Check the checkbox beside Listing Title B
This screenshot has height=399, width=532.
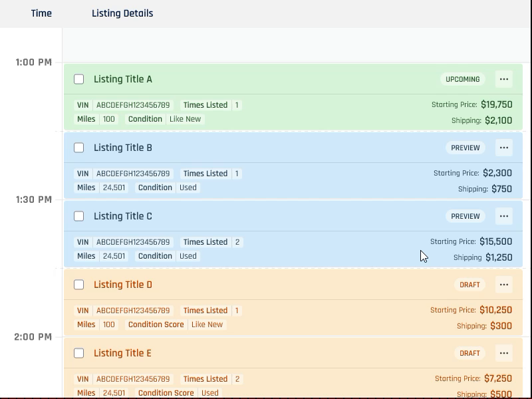(78, 148)
